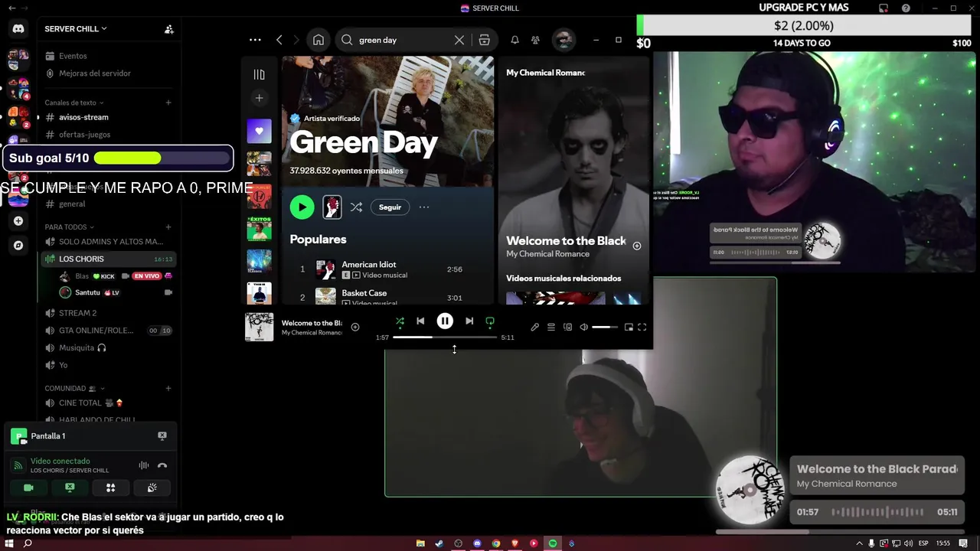Add channel to Canales de texto
The height and width of the screenshot is (551, 980).
click(168, 103)
